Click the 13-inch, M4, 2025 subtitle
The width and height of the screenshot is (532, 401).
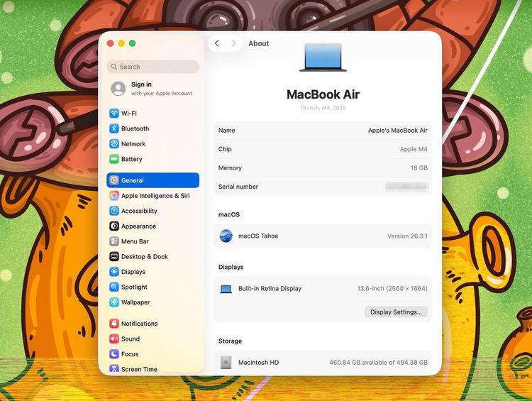coord(323,108)
